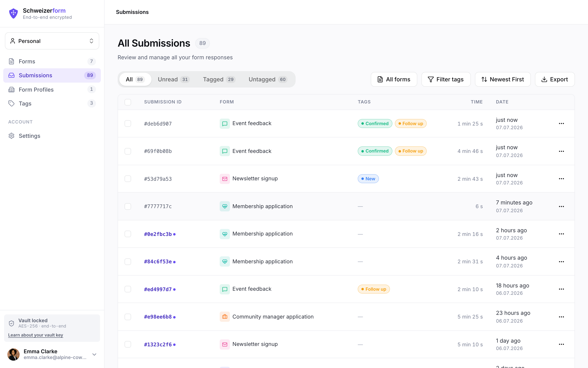Screen dimensions: 588x368
Task: Open row actions menu for #7777717c
Action: point(561,206)
